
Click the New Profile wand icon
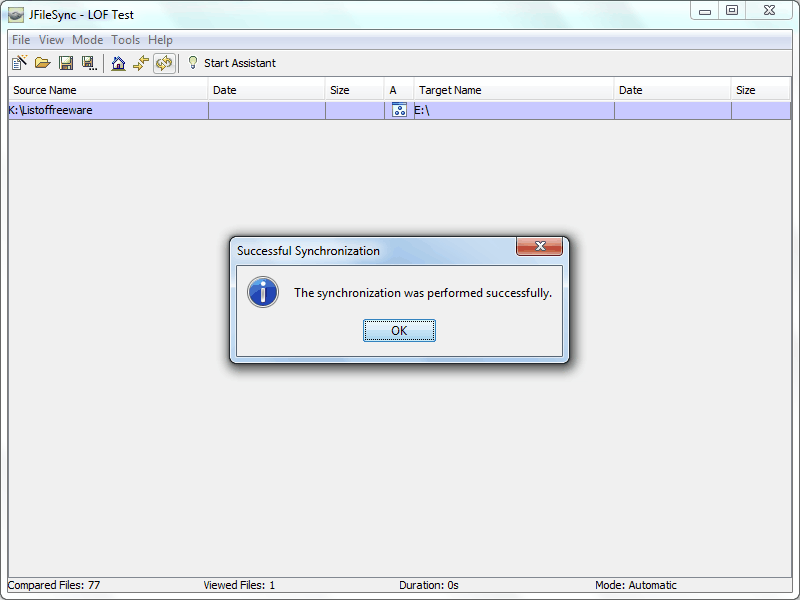(x=19, y=63)
